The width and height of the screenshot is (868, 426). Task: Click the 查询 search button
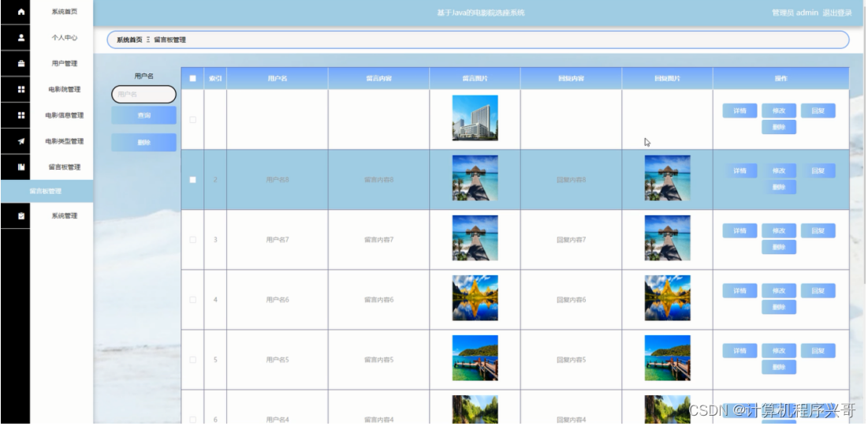point(144,115)
